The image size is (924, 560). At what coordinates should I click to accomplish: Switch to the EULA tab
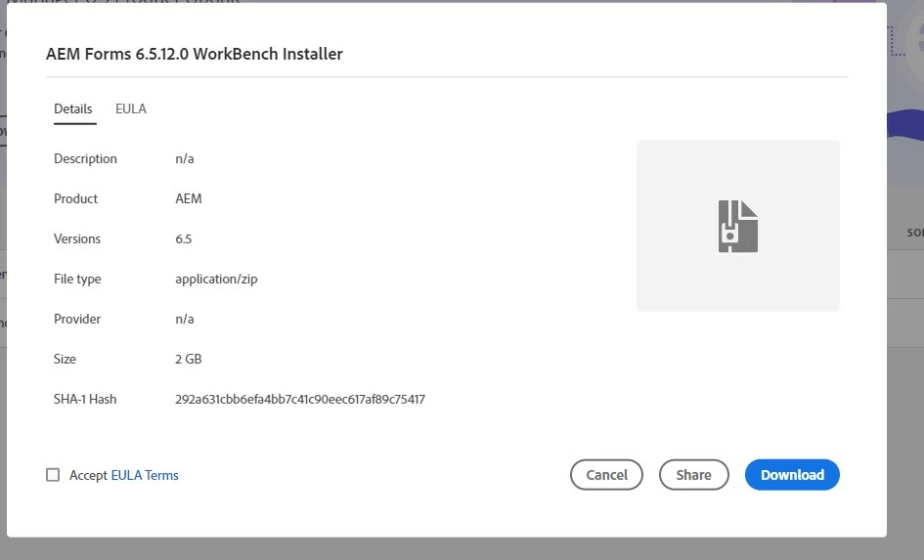tap(131, 108)
